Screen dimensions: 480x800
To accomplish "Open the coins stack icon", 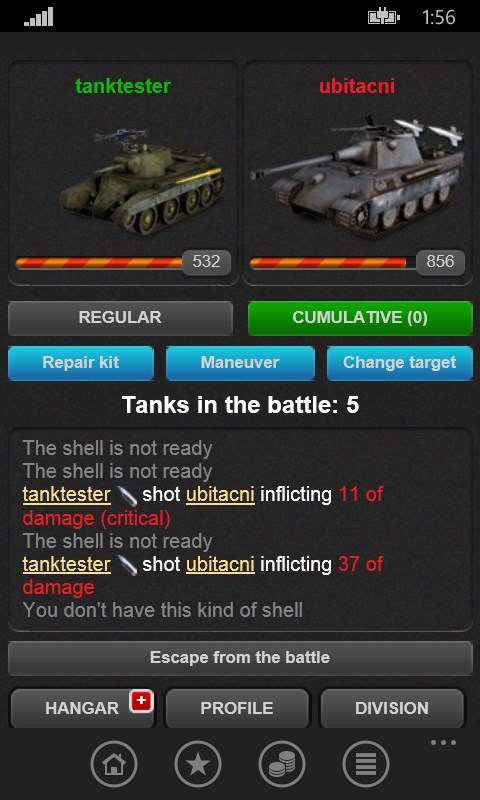I will click(x=282, y=764).
